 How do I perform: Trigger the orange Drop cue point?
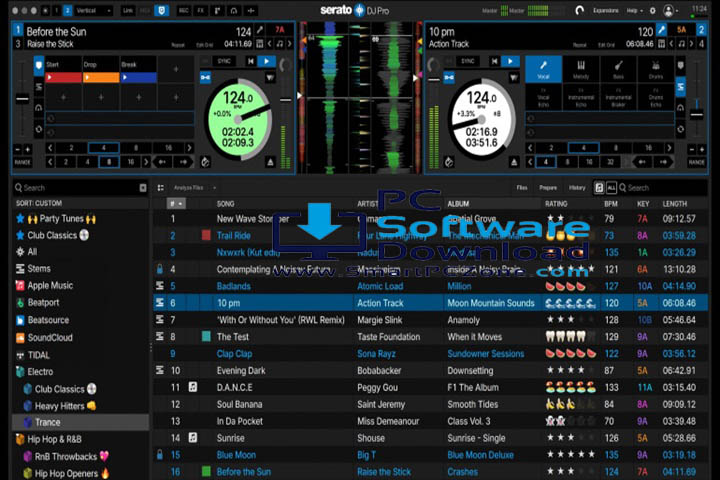tap(101, 78)
